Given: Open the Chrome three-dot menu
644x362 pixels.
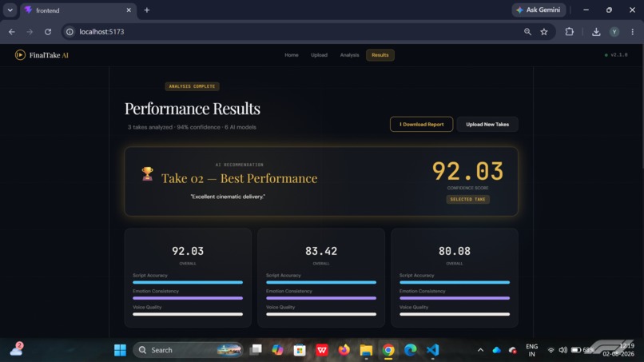Looking at the screenshot, I should click(x=632, y=32).
